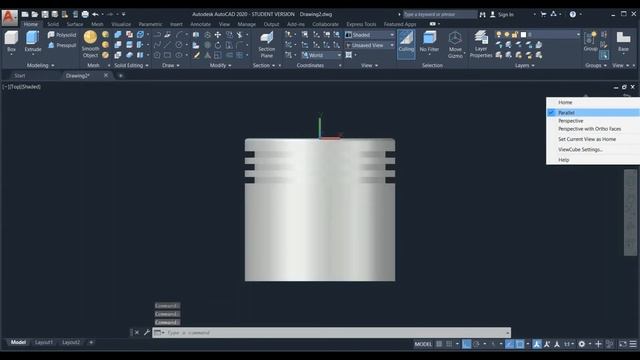
Task: Switch to the Start file tab
Action: click(x=20, y=76)
